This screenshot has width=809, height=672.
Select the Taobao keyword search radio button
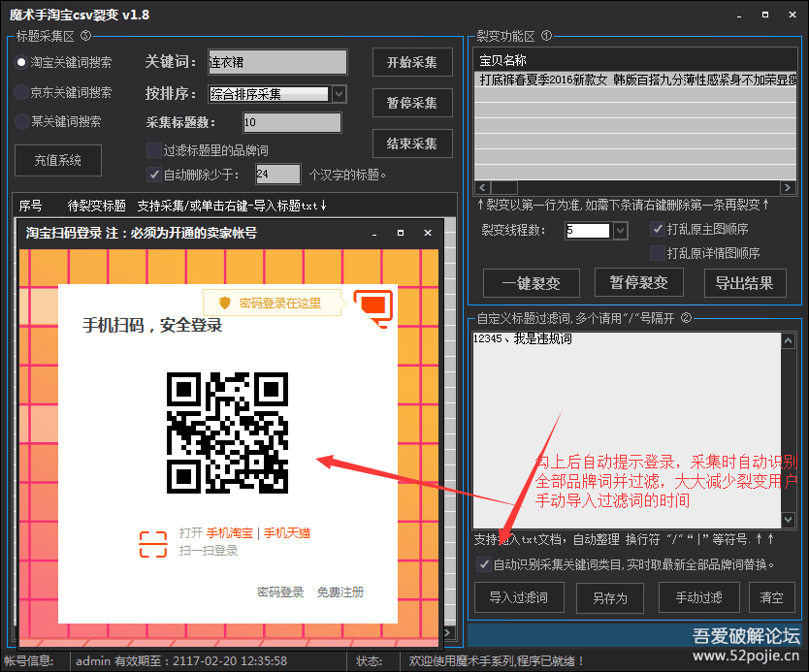coord(21,62)
